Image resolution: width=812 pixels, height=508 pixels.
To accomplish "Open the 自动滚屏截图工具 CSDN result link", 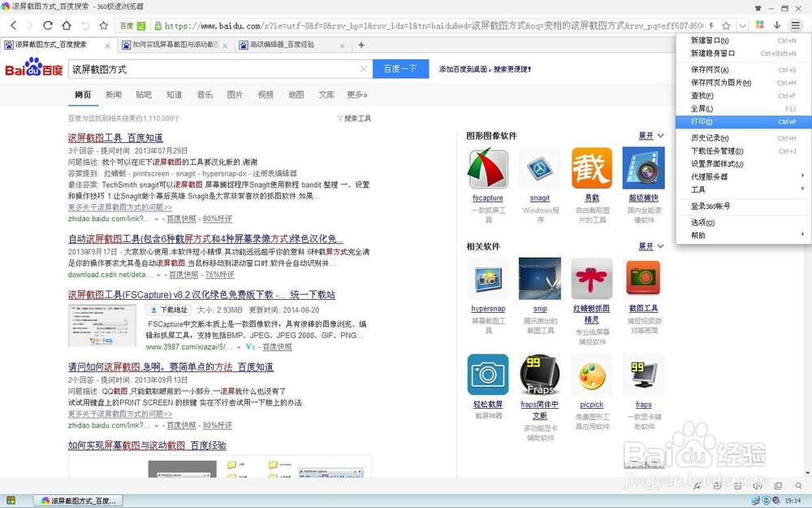I will pos(205,238).
